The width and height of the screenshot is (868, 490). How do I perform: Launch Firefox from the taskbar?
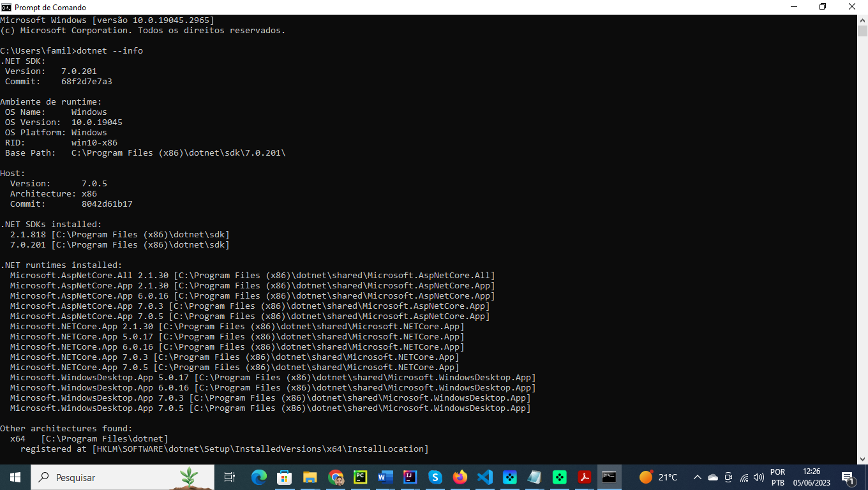460,477
